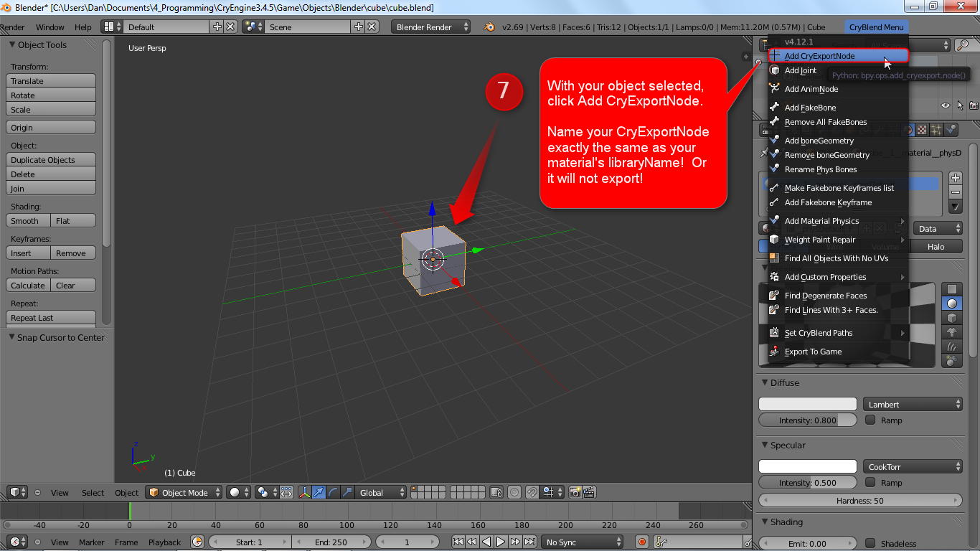This screenshot has height=551, width=980.
Task: Choose Add Joint from CryBlend menu
Action: (838, 70)
